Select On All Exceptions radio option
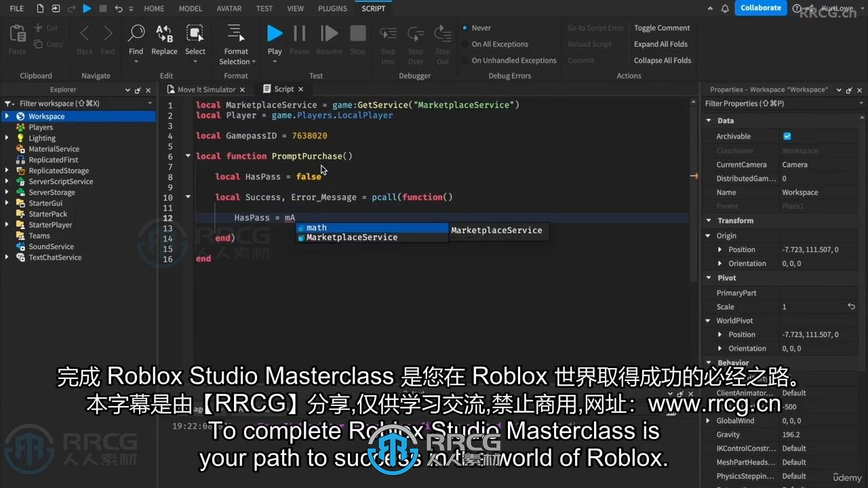This screenshot has height=488, width=868. pos(465,44)
